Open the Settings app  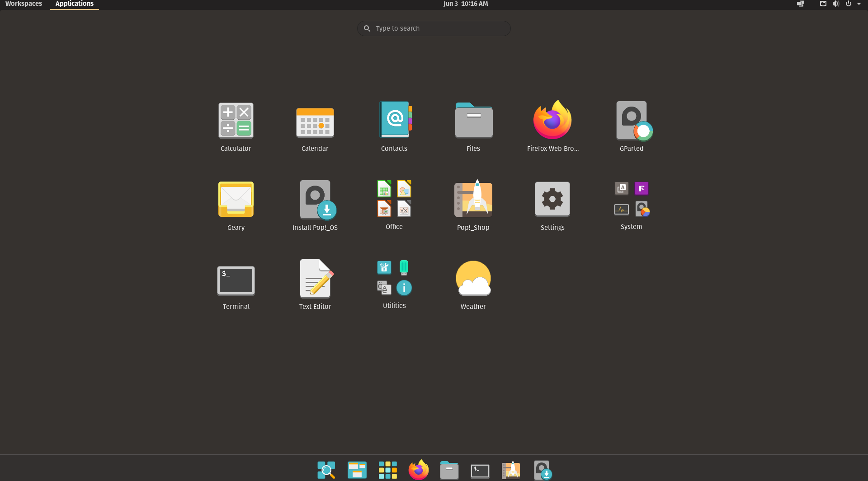552,199
